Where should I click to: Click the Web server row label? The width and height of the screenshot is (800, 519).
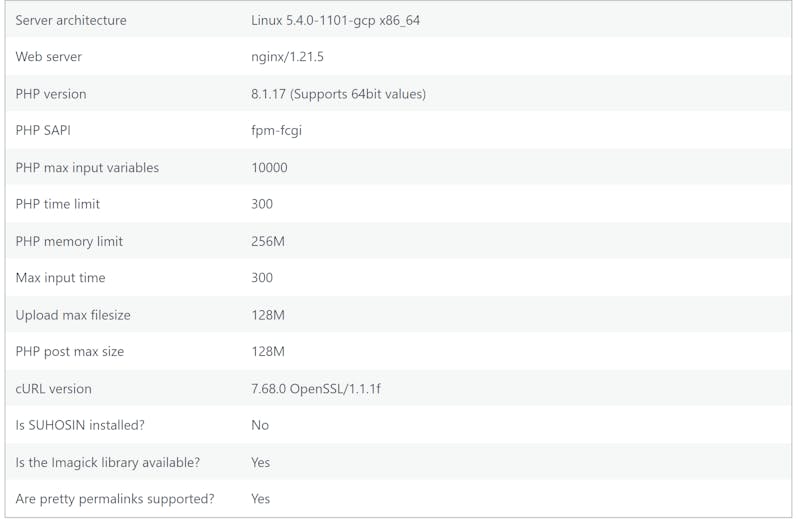click(x=48, y=57)
